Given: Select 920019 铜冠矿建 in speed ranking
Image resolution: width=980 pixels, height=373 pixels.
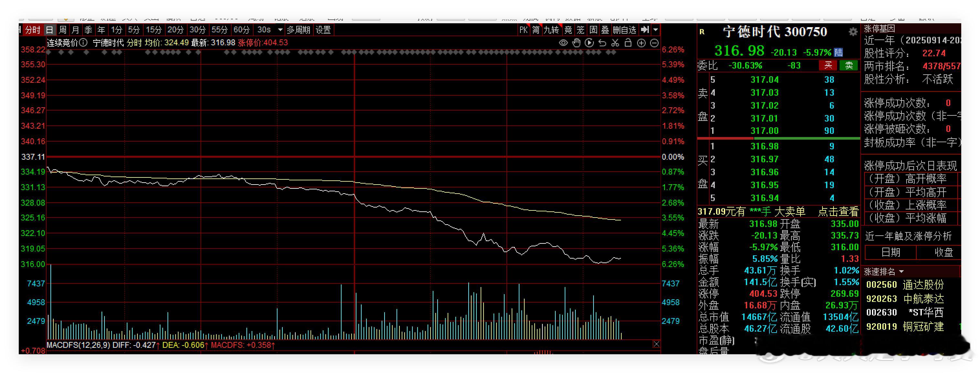Looking at the screenshot, I should coord(905,326).
